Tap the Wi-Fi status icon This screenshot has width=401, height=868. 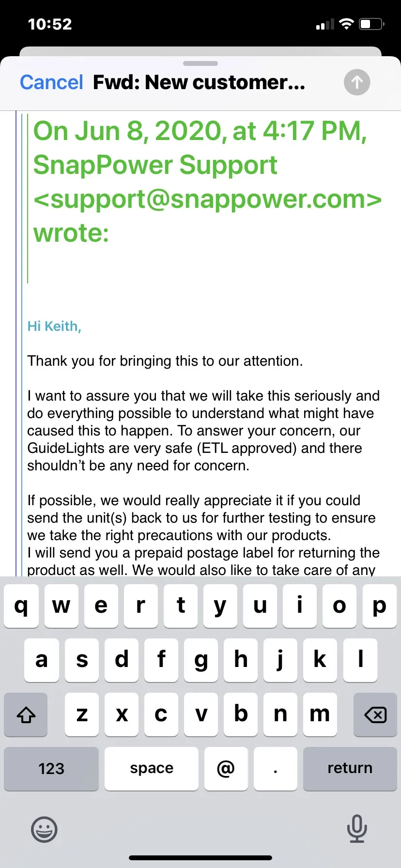346,24
